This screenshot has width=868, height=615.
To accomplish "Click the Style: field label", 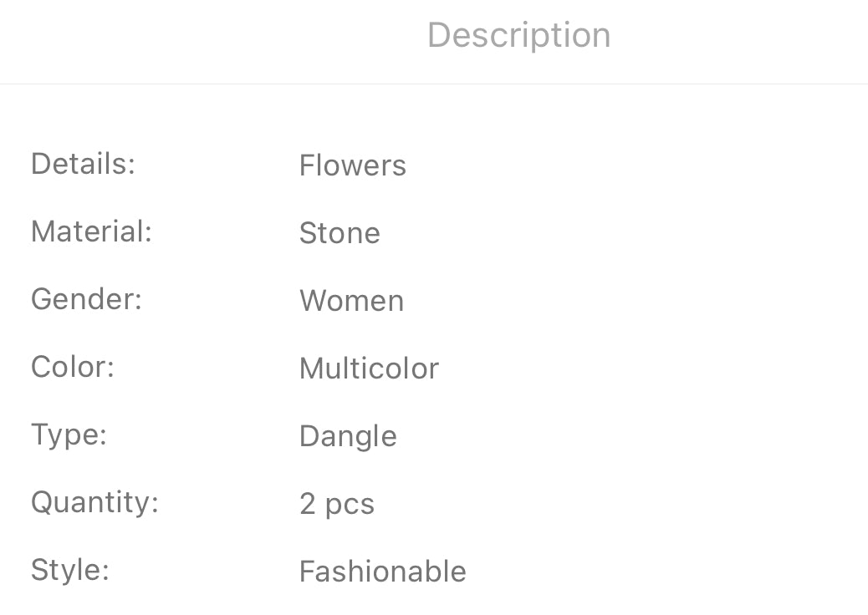I will [70, 570].
